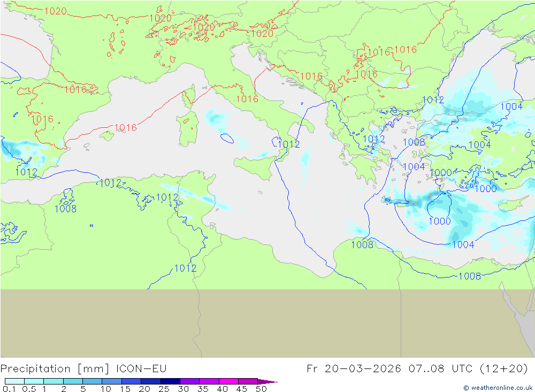Screen dimensions: 535x392
Task: Click the legend swatch between 1 and 2
Action: (53, 381)
